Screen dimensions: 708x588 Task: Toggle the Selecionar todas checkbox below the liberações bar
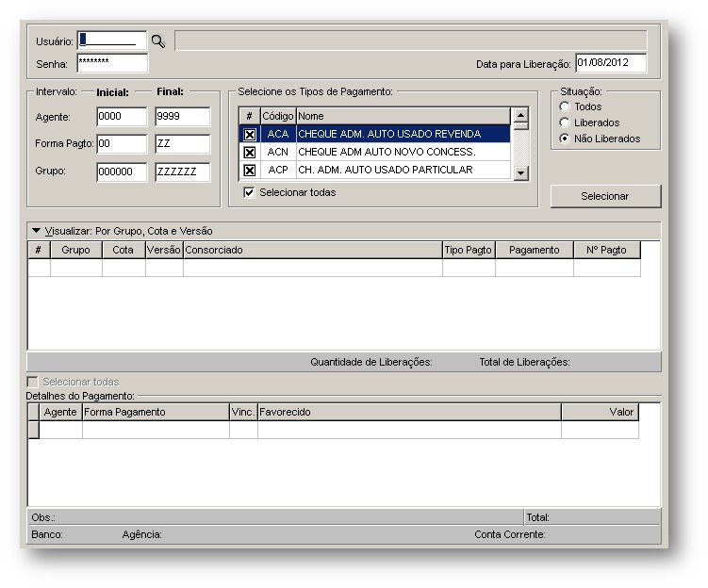click(x=32, y=383)
